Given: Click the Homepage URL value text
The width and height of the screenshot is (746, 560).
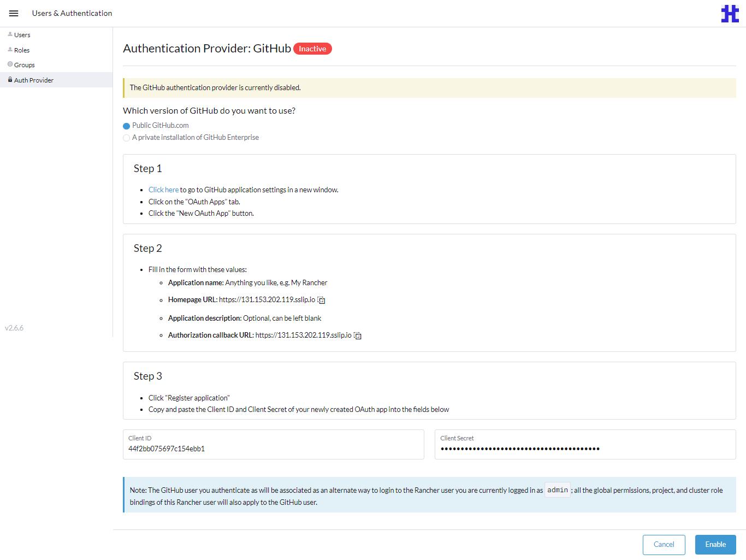Looking at the screenshot, I should coord(267,300).
